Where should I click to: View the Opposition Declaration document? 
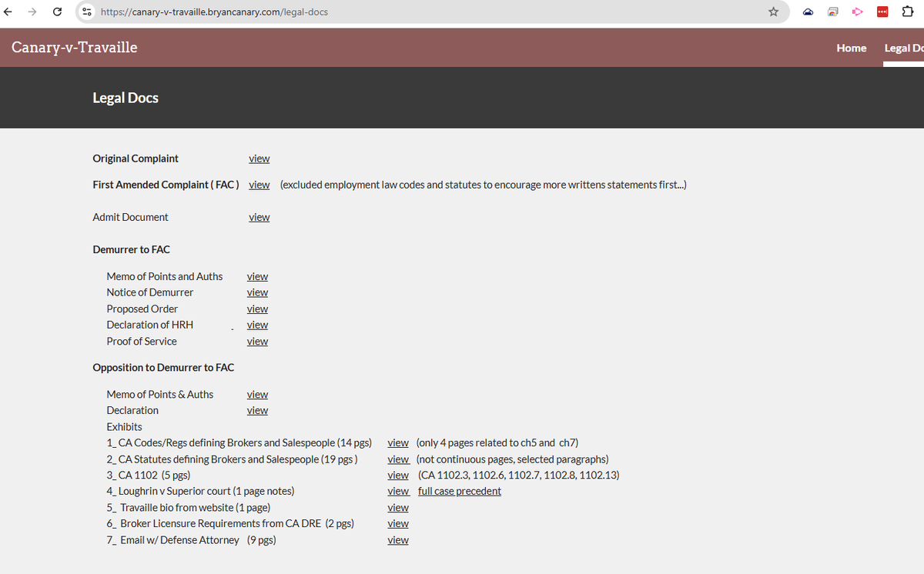(x=257, y=410)
